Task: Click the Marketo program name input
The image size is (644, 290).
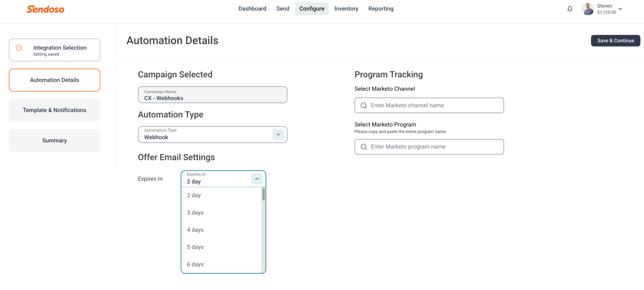Action: [x=429, y=147]
